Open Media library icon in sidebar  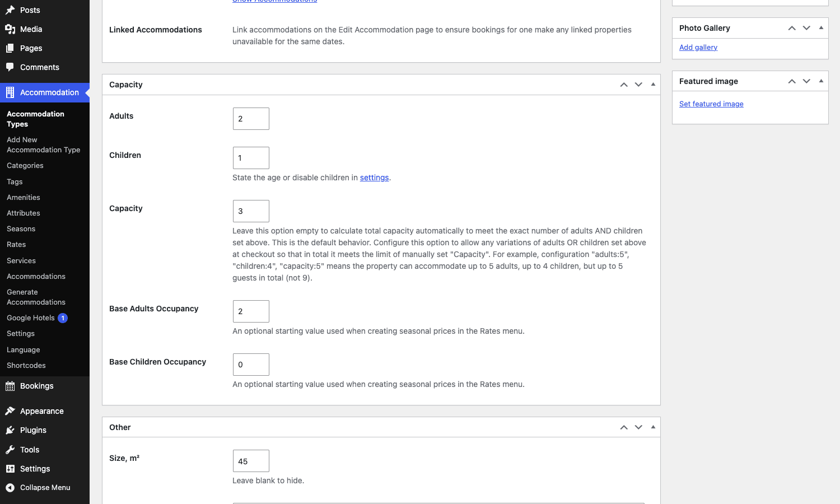click(10, 29)
